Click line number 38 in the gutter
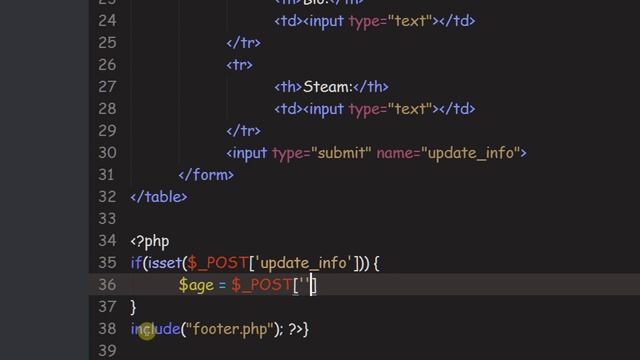640x360 pixels. coord(107,329)
